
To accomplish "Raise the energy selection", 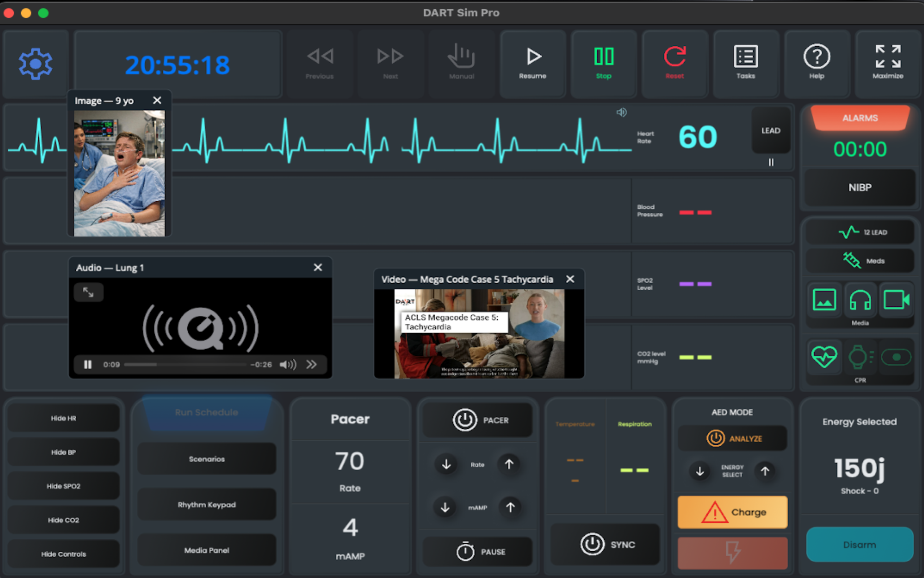I will 765,471.
